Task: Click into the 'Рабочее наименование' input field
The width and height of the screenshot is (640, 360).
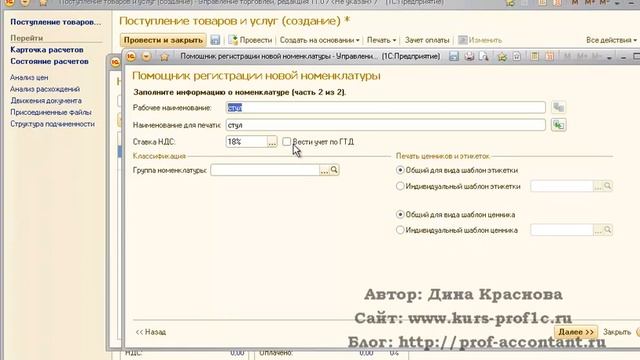Action: [385, 107]
